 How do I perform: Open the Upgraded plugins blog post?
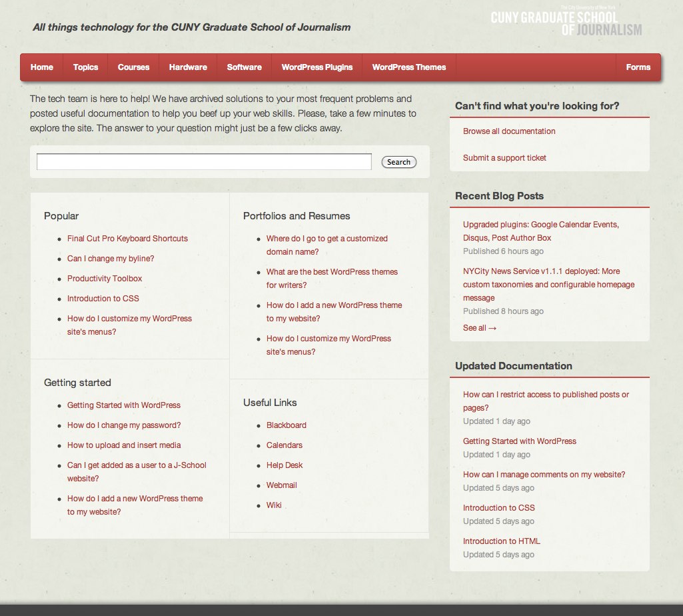(541, 231)
